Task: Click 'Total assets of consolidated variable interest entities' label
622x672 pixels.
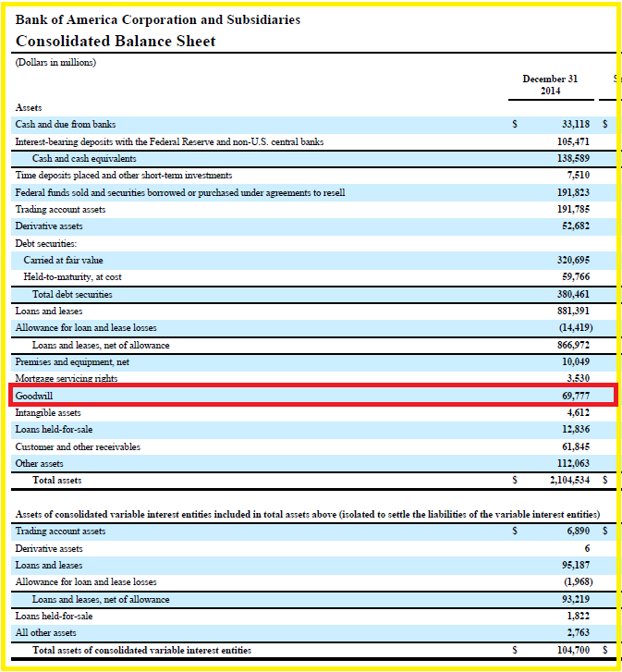Action: click(141, 650)
